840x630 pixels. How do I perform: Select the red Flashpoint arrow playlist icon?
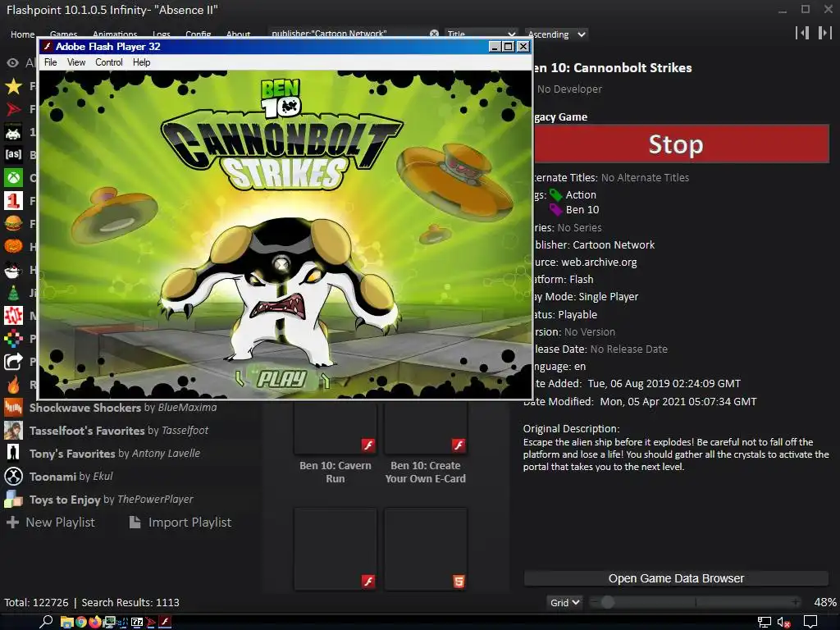click(13, 109)
